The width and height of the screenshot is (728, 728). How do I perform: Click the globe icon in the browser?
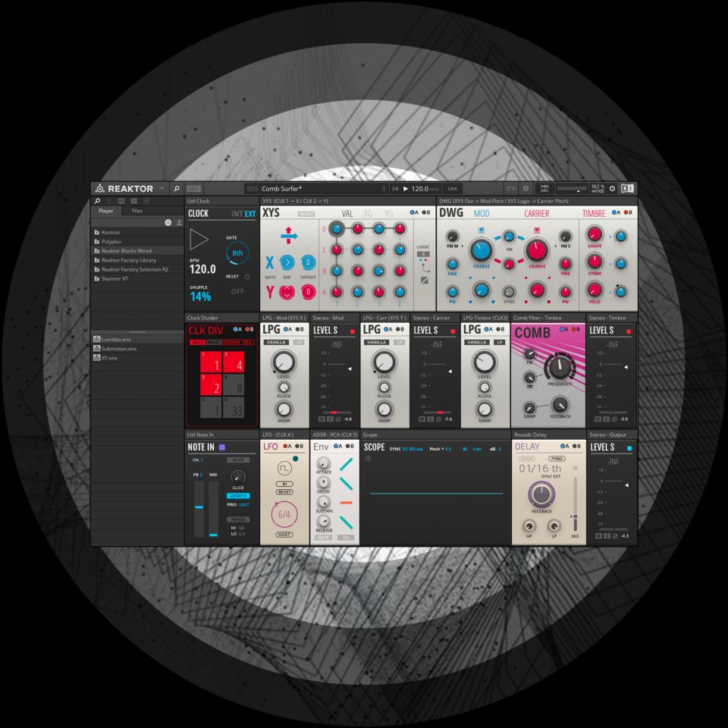coord(168,222)
